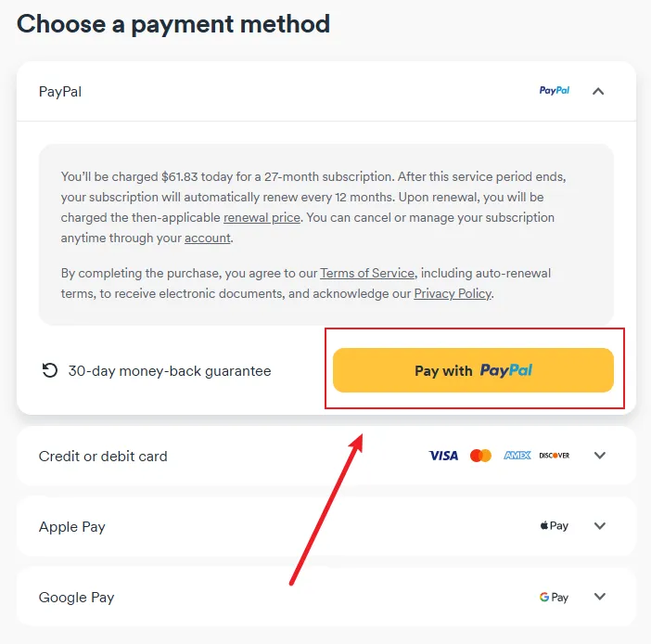Select the Credit or debit card label
The height and width of the screenshot is (644, 651).
tap(103, 456)
